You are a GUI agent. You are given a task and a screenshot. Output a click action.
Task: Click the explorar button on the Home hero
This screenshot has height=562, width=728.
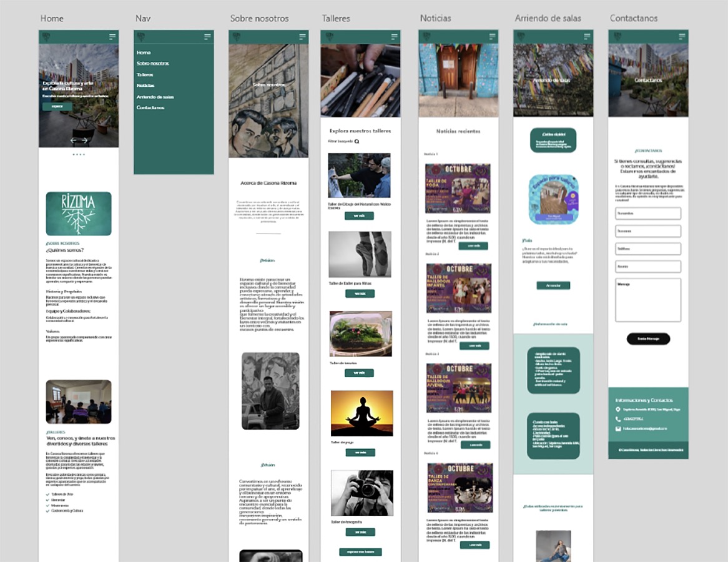click(x=57, y=106)
